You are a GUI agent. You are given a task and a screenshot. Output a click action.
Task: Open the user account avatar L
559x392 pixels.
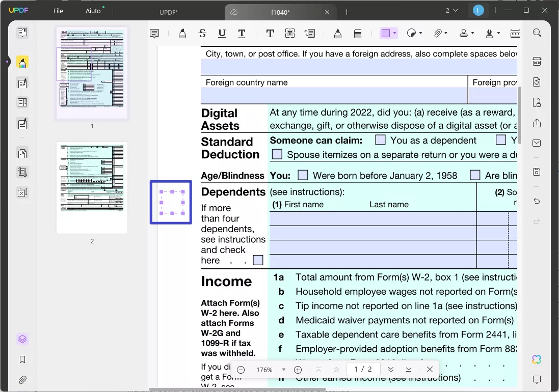pyautogui.click(x=478, y=10)
